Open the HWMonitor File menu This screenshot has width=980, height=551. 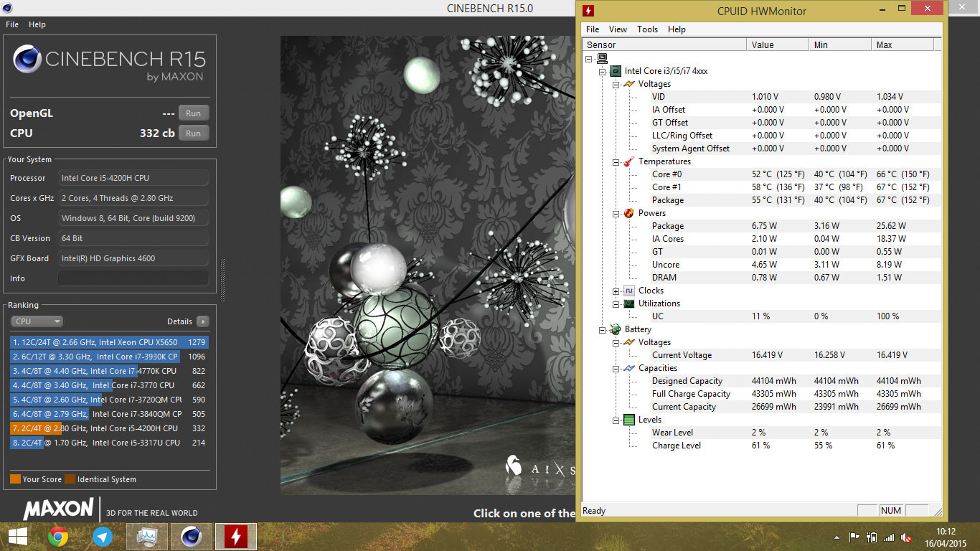(593, 29)
